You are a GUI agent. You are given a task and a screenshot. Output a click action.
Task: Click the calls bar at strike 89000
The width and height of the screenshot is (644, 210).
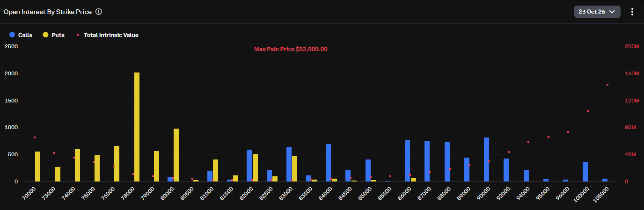[x=467, y=169]
